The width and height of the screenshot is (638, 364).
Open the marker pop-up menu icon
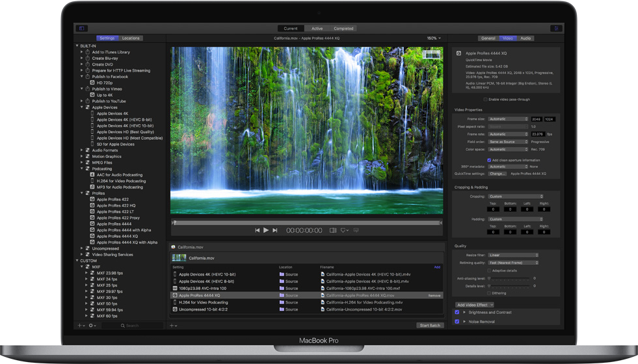345,230
